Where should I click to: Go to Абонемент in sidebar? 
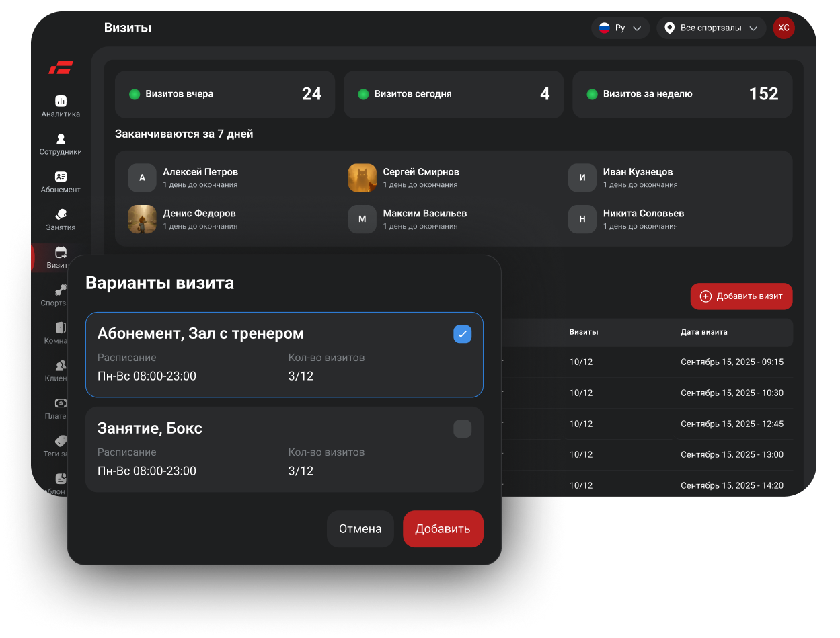61,176
